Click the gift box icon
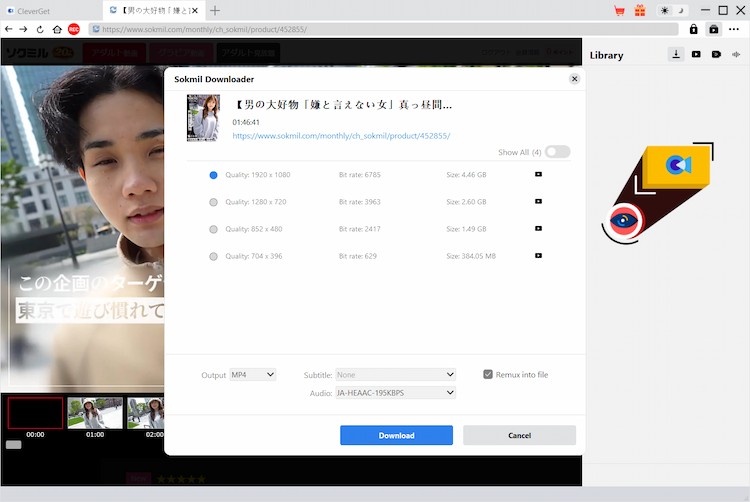 (x=640, y=10)
